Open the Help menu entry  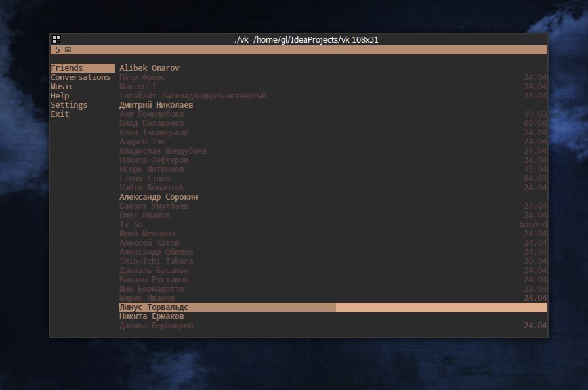[x=60, y=96]
